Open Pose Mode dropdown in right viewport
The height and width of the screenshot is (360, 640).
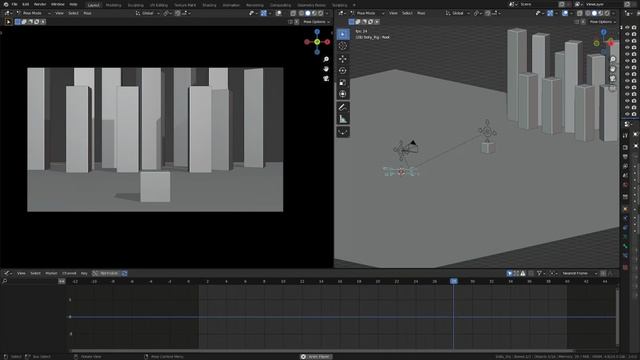click(x=367, y=13)
